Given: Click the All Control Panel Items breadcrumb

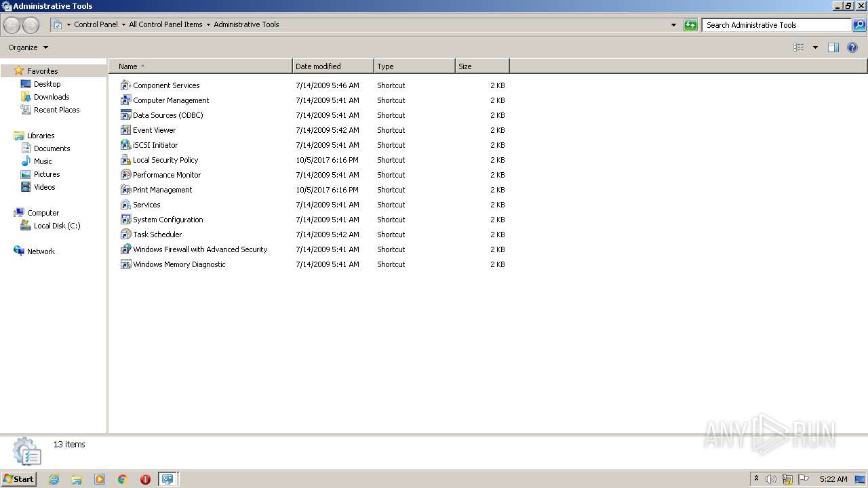Looking at the screenshot, I should click(165, 24).
